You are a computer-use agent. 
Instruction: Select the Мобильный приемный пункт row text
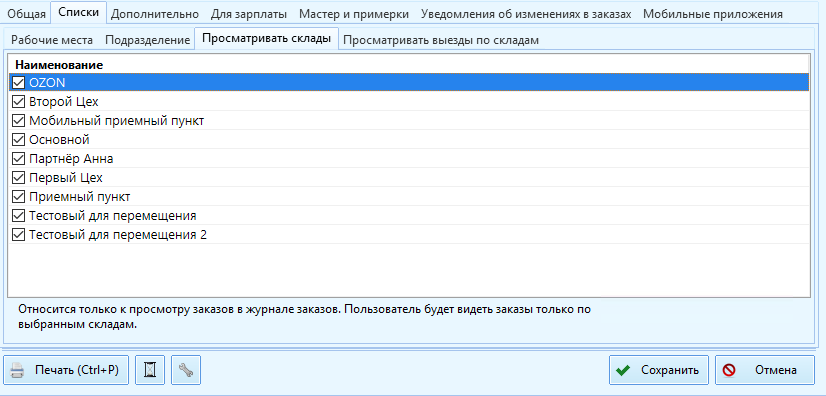pos(116,121)
